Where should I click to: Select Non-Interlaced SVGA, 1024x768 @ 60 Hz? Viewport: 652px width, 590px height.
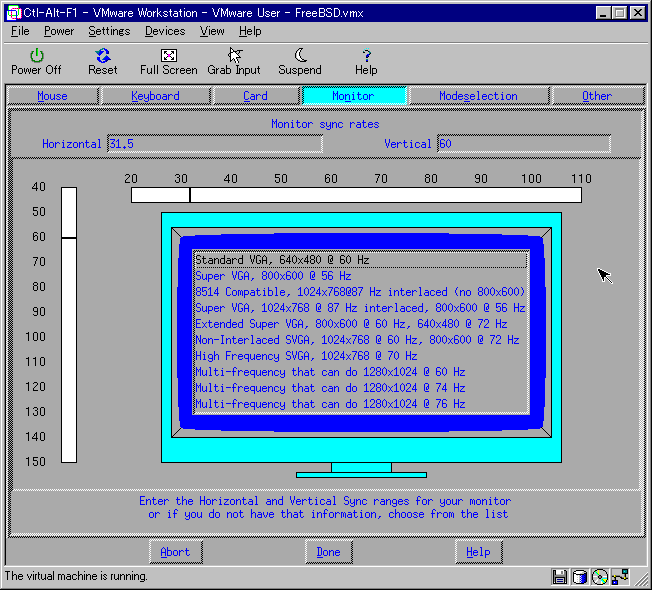pos(361,340)
